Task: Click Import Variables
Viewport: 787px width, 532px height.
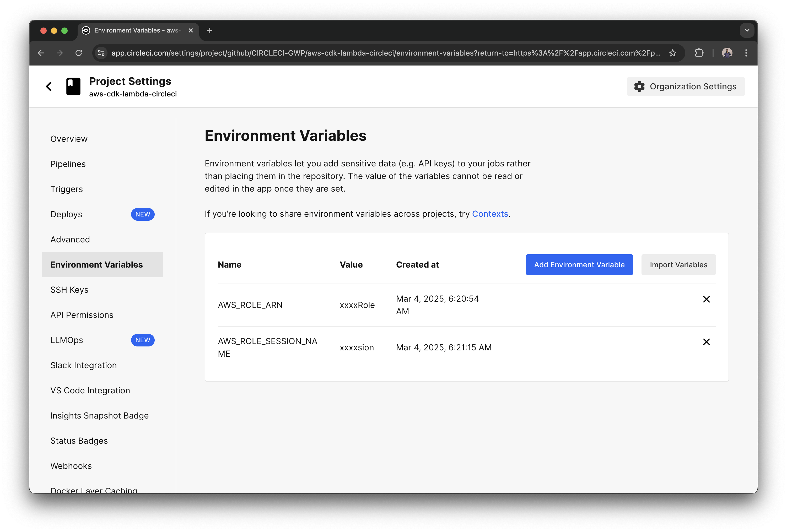Action: (678, 265)
